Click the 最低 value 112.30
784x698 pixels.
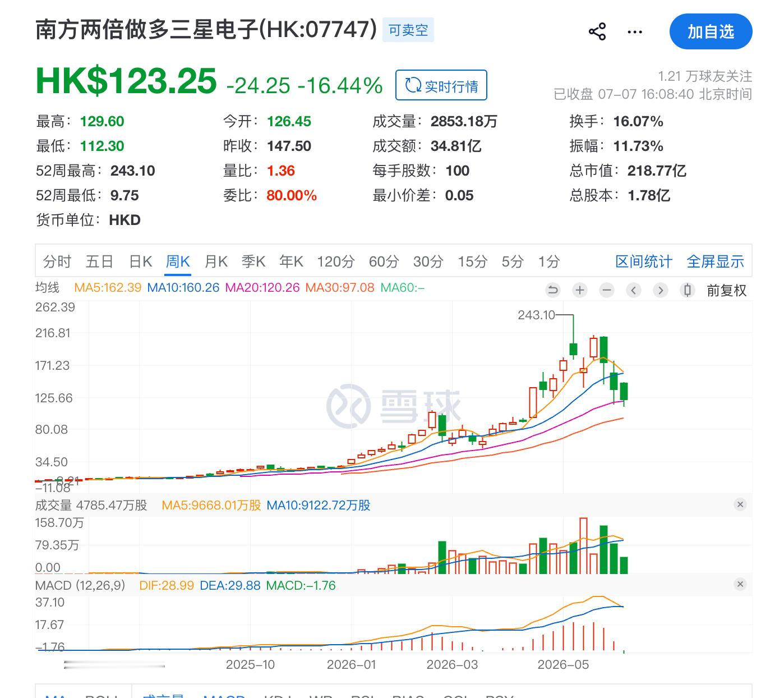(102, 146)
